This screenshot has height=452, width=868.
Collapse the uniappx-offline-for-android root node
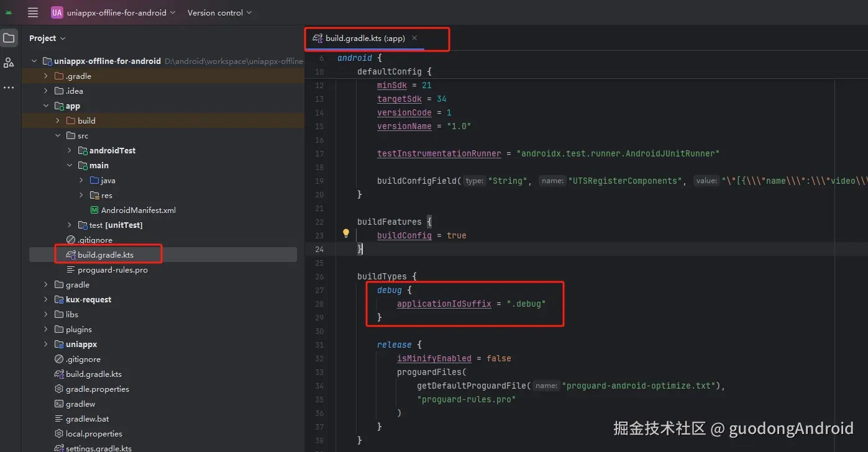34,61
